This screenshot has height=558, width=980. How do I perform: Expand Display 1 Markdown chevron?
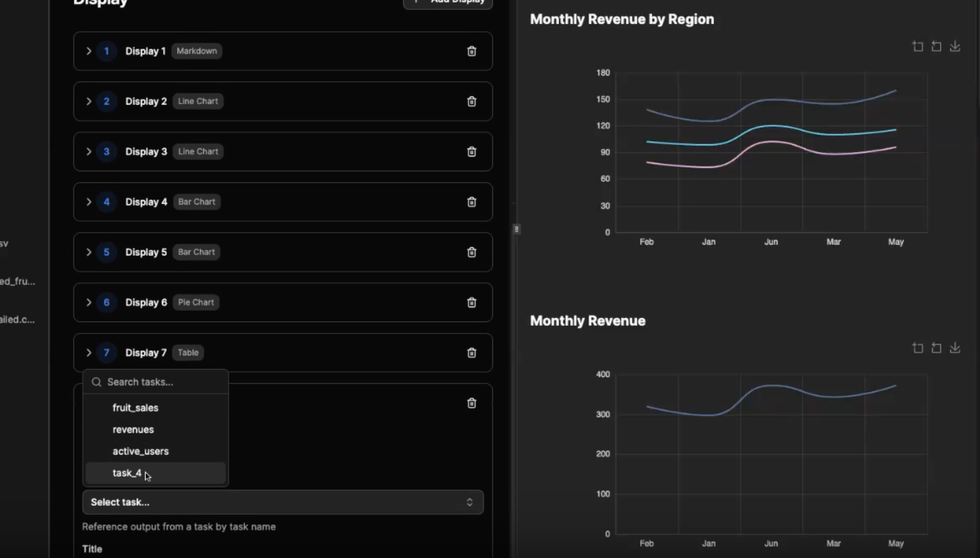click(x=88, y=51)
